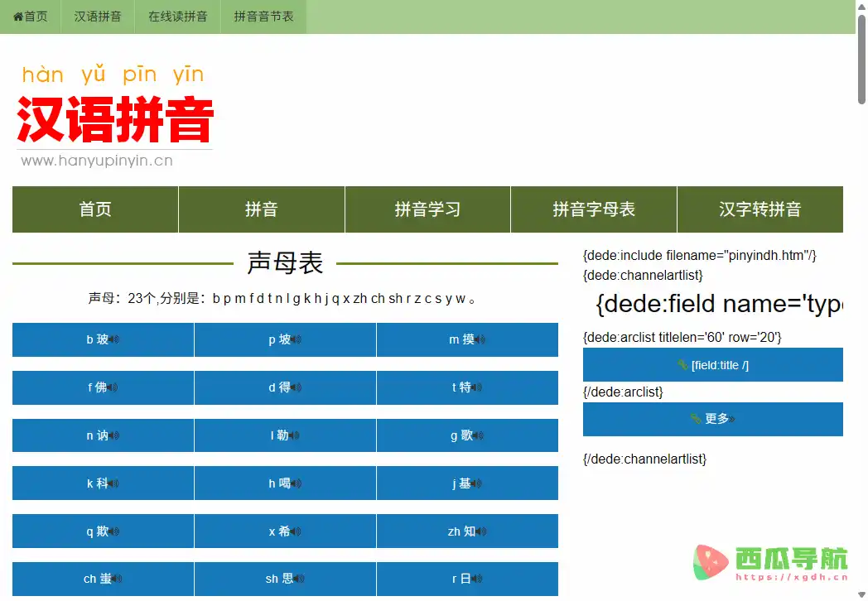
Task: Play the sound icon for t 特
Action: tap(476, 387)
